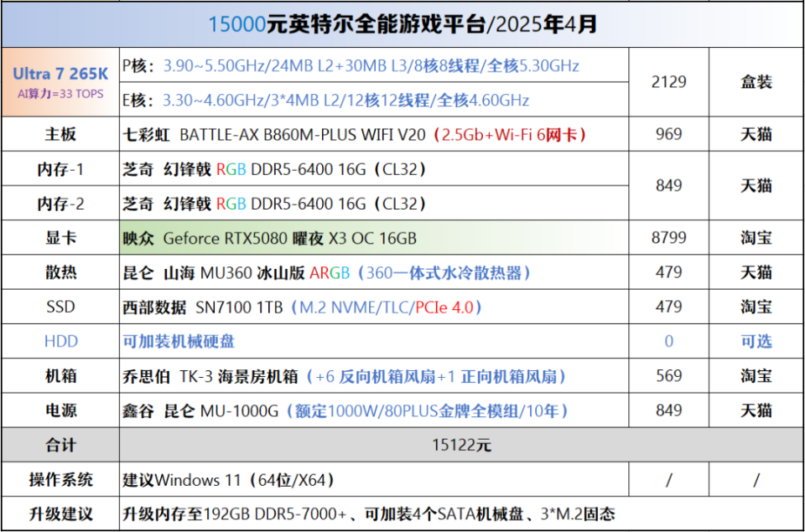Click the 昆仑 山海 MU360 cooler entry
The image size is (805, 532).
click(x=326, y=273)
